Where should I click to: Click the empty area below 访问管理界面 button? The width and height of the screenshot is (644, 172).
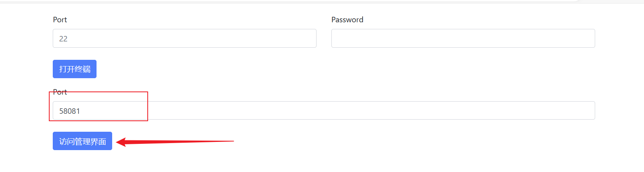tap(82, 161)
